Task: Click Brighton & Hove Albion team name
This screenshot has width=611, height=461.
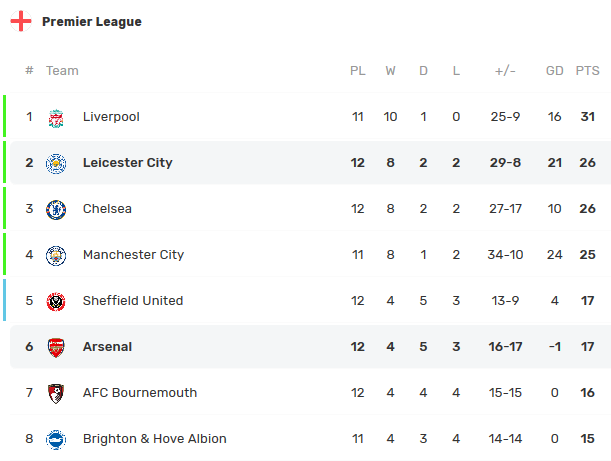Action: pos(154,439)
